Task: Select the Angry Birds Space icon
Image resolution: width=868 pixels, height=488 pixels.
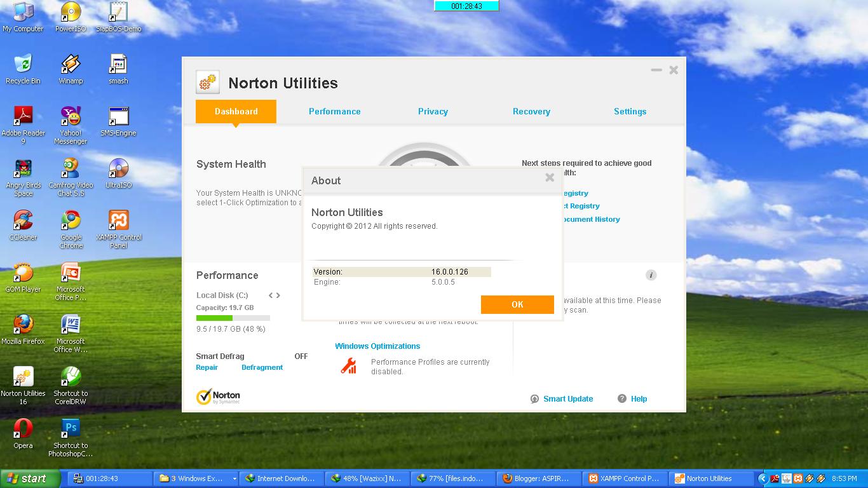Action: click(23, 177)
